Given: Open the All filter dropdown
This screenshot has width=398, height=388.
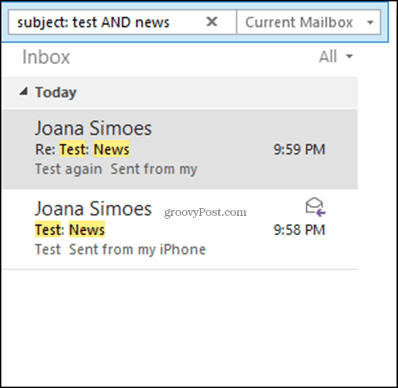Looking at the screenshot, I should [336, 56].
